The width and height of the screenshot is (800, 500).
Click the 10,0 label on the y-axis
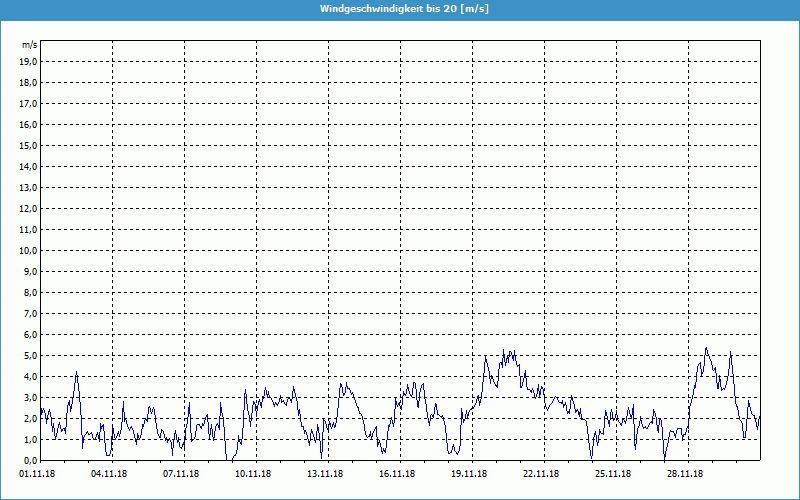click(x=29, y=250)
